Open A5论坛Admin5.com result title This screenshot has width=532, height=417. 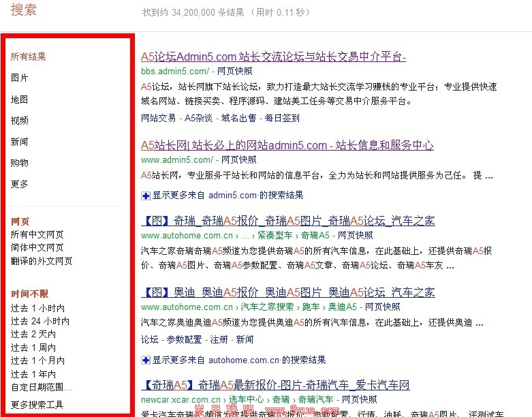click(x=273, y=57)
